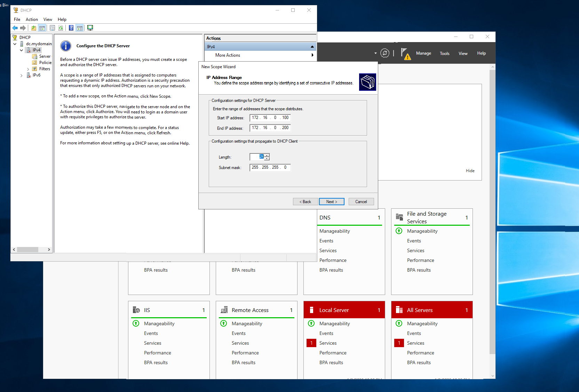
Task: Click the Properties toolbar icon
Action: pos(52,28)
